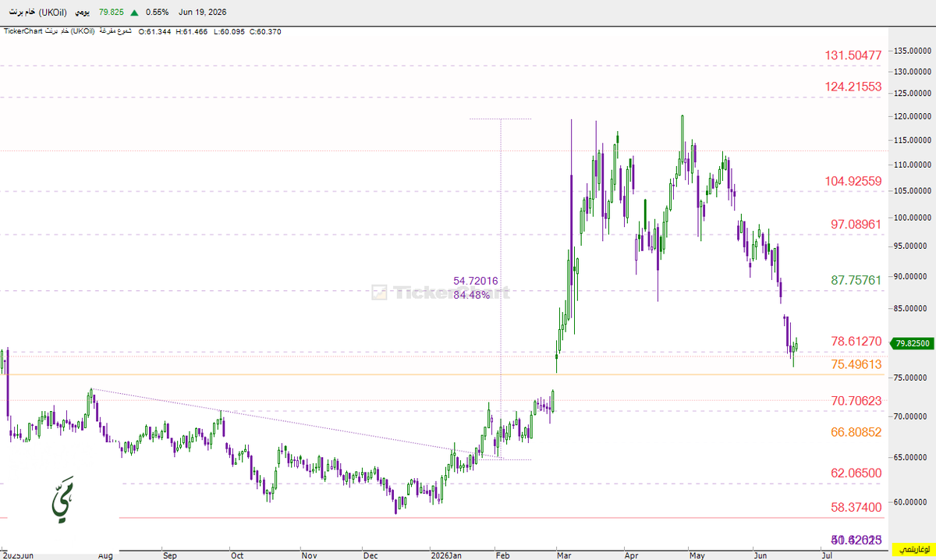
Task: Select the 97.08961 level label
Action: tap(856, 224)
